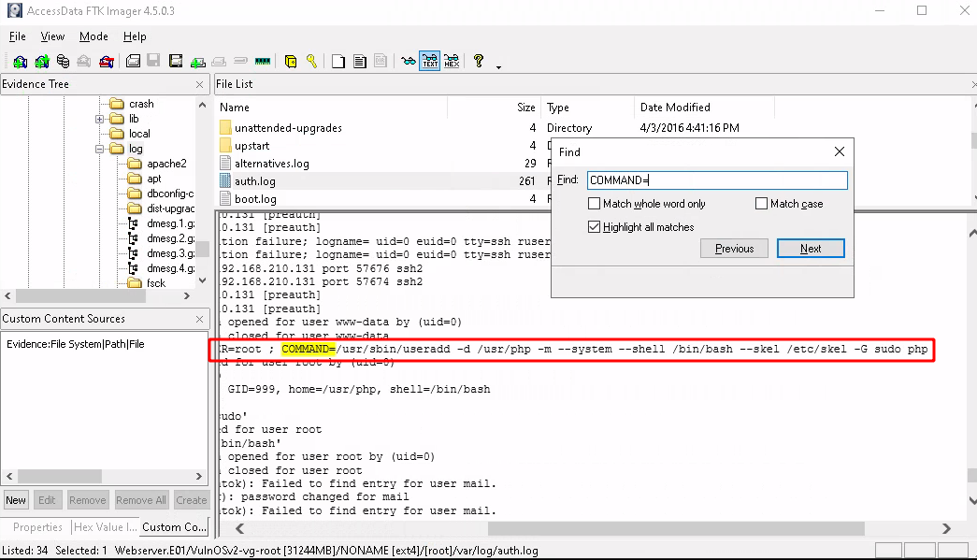This screenshot has width=977, height=560.
Task: Click the New button under Custom Content
Action: pyautogui.click(x=16, y=500)
